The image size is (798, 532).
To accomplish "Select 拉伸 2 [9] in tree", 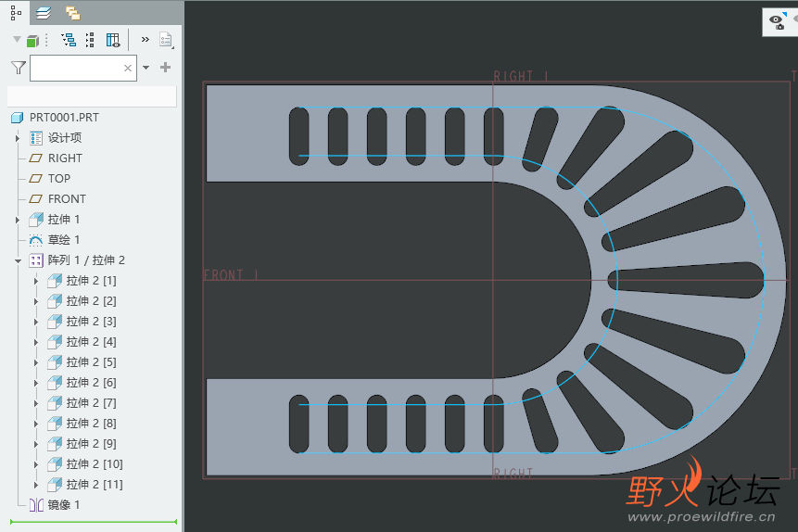I will coord(91,443).
